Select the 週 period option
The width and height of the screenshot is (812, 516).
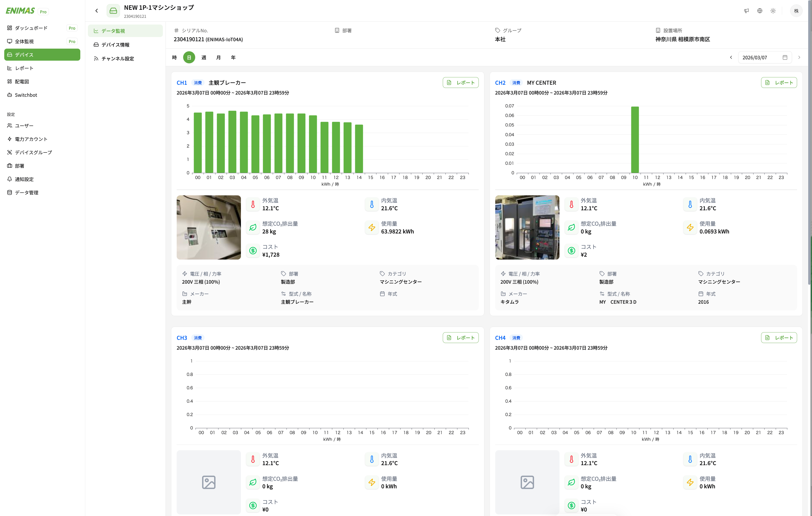pyautogui.click(x=204, y=58)
